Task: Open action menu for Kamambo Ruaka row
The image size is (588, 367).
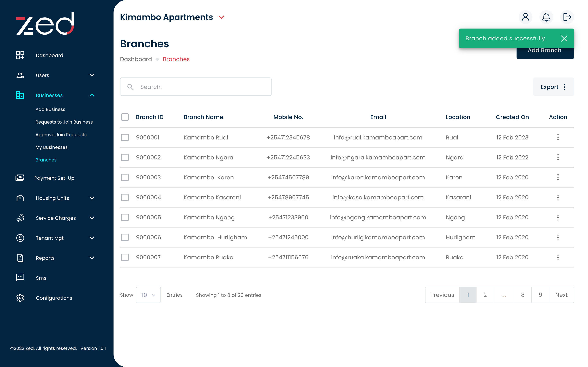Action: coord(558,257)
